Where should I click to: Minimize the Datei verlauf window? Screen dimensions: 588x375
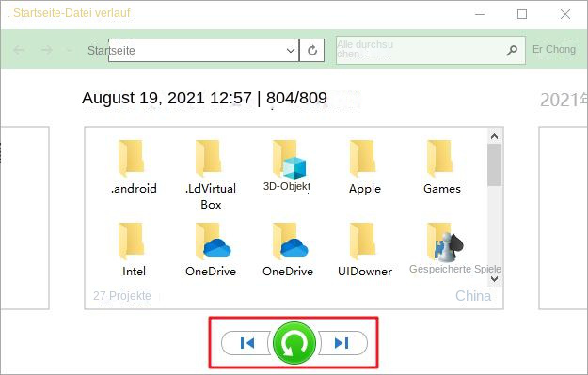point(480,14)
